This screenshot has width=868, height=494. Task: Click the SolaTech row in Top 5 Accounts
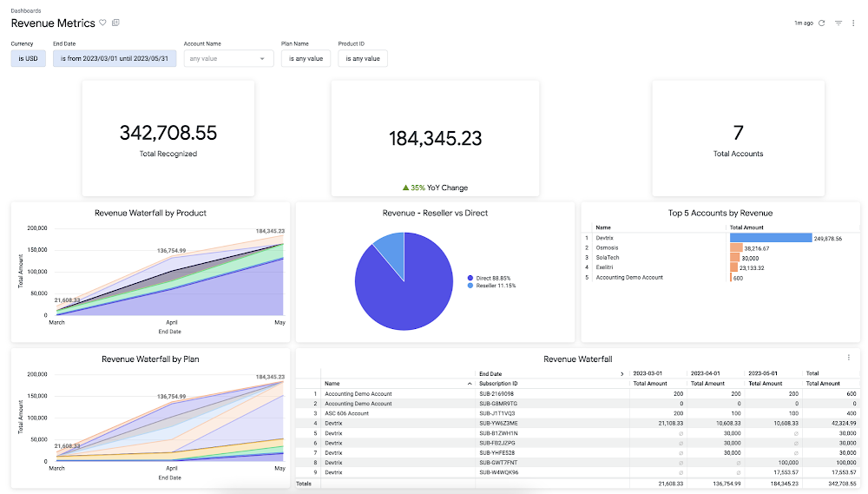tap(720, 258)
